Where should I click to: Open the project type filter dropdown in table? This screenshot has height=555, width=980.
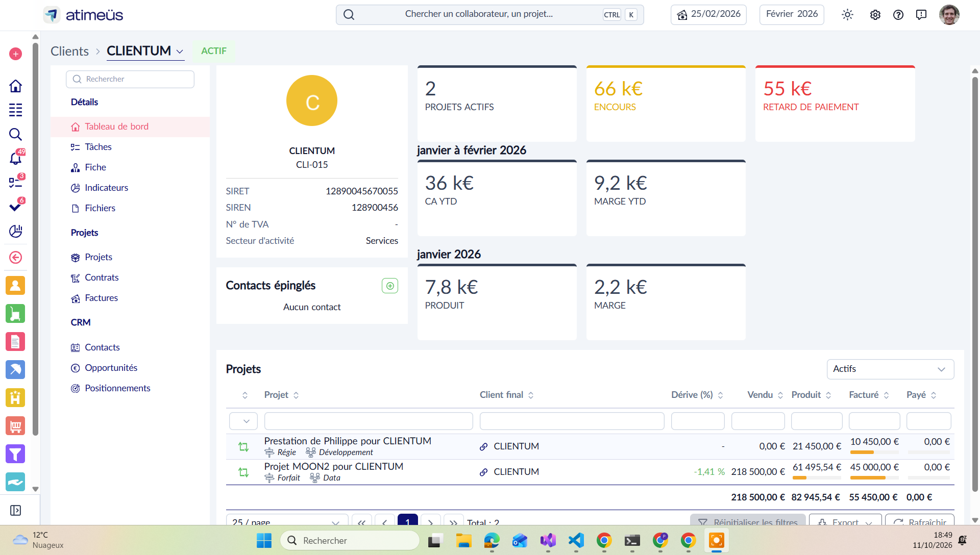[x=243, y=421]
